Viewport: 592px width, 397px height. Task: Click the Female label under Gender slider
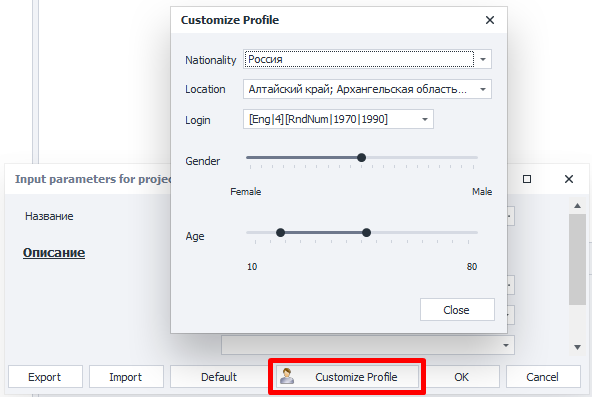[x=246, y=192]
